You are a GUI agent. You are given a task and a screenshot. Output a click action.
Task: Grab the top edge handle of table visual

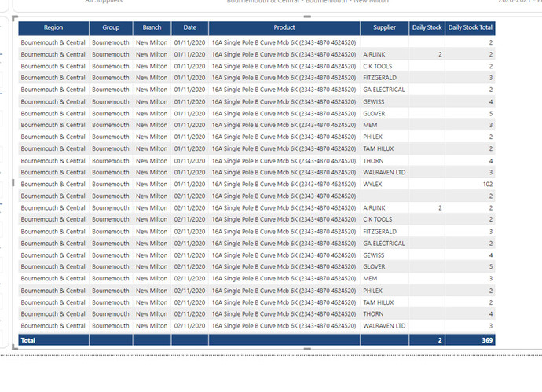tap(307, 16)
